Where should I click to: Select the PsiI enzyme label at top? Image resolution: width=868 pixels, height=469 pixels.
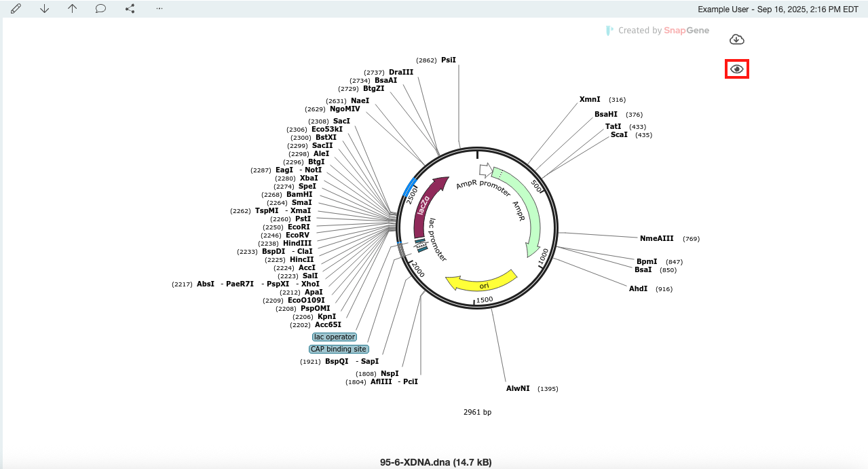pyautogui.click(x=449, y=60)
